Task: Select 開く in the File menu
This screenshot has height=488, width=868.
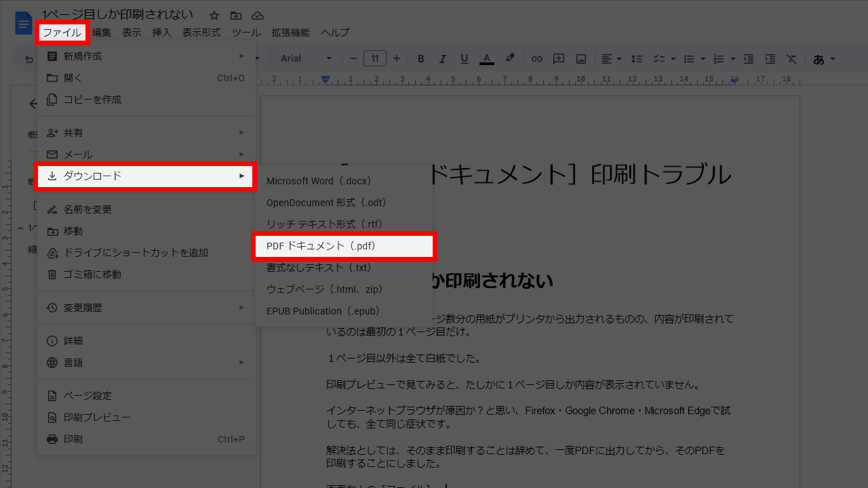Action: tap(146, 78)
